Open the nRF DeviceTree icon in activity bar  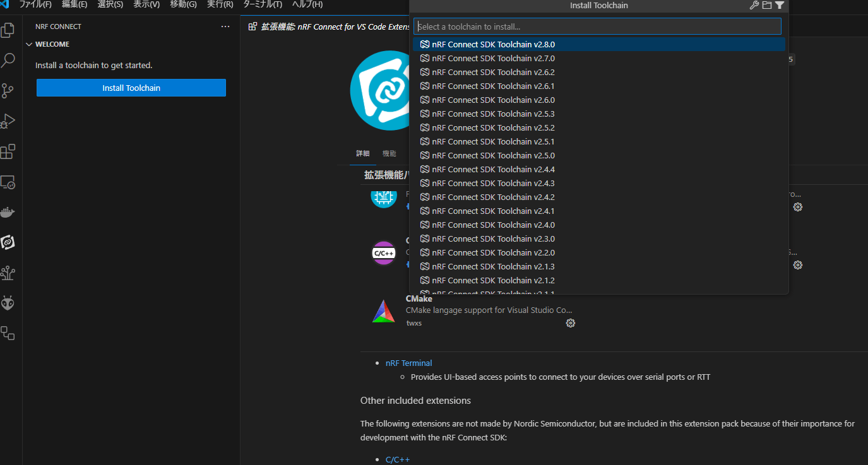click(8, 273)
